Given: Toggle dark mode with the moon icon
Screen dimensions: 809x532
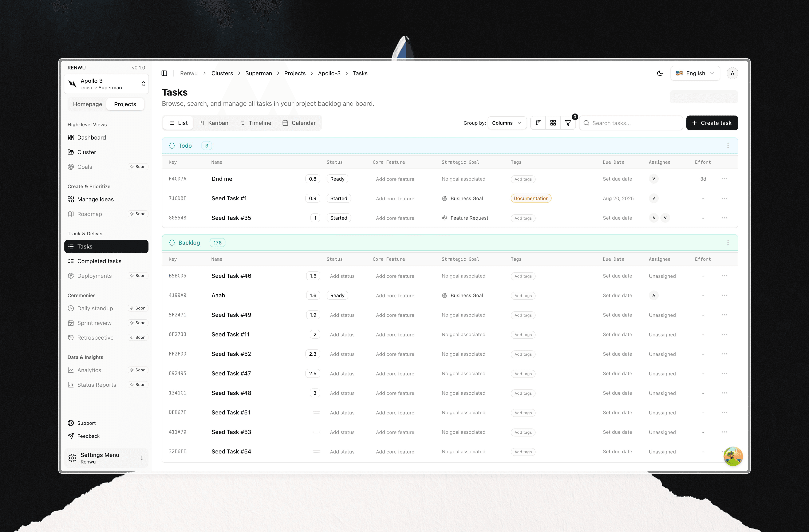Looking at the screenshot, I should (x=660, y=73).
